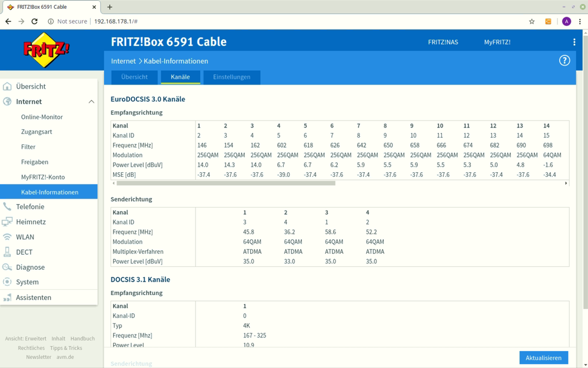Click the FRITZ! logo

[x=46, y=50]
